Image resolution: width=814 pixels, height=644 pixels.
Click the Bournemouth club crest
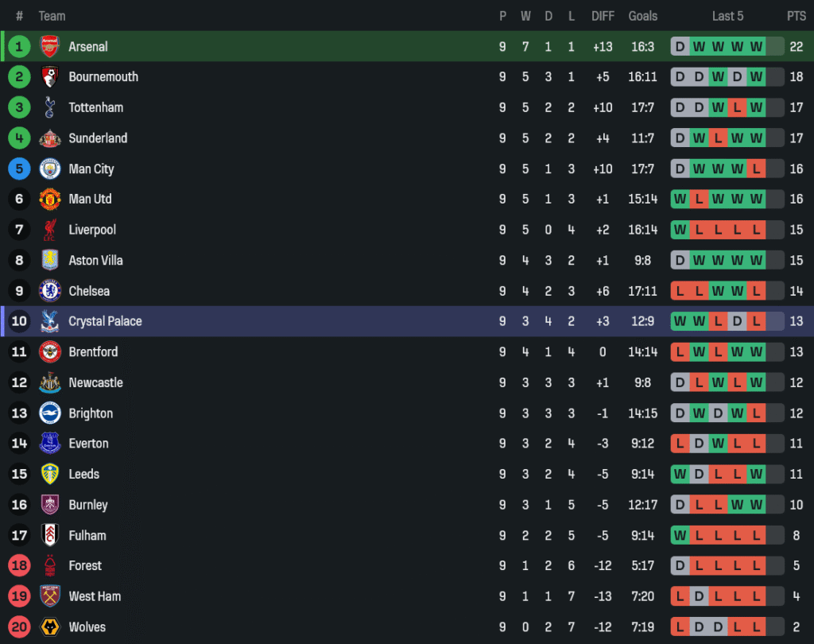pos(50,77)
